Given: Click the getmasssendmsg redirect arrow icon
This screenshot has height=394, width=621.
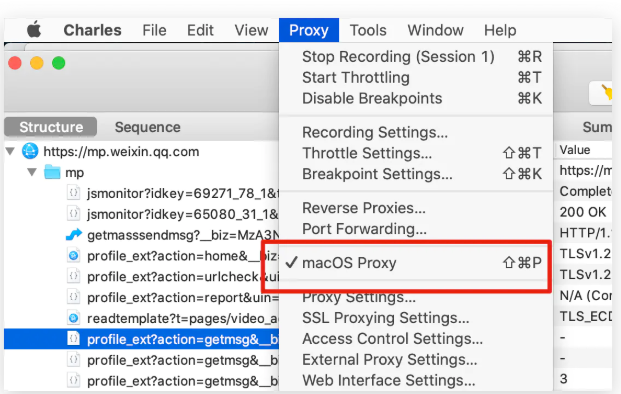Looking at the screenshot, I should tap(74, 235).
